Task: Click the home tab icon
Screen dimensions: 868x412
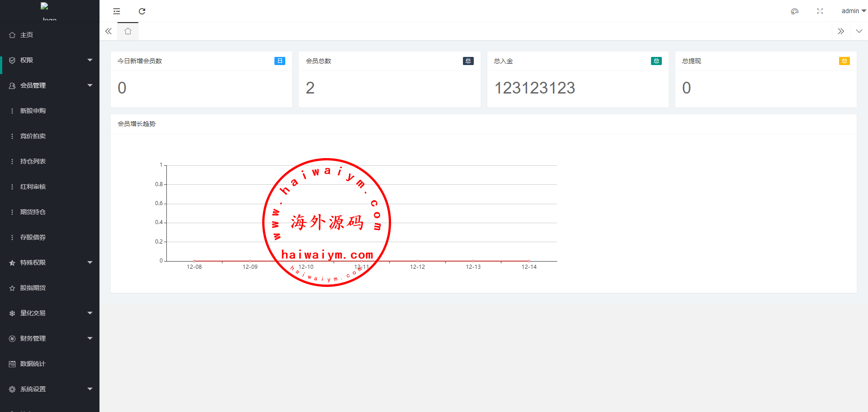Action: (x=128, y=31)
